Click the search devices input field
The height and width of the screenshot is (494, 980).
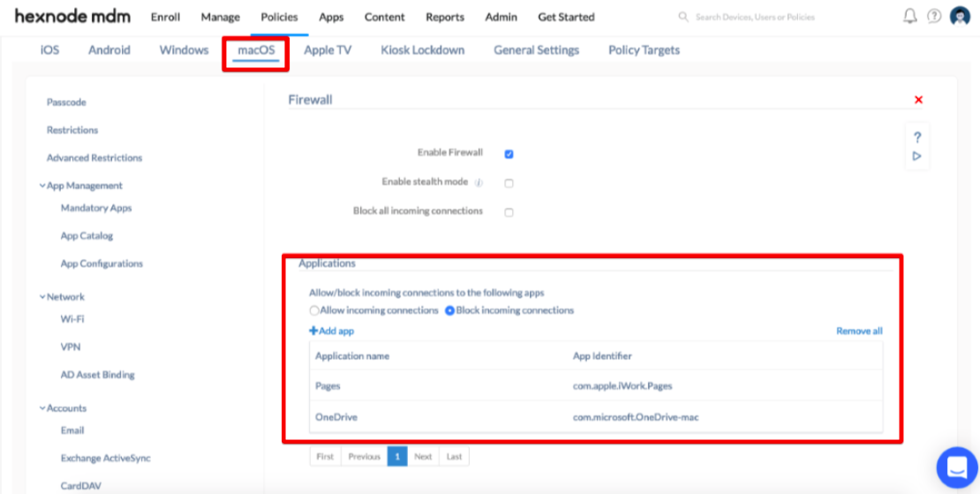[755, 17]
